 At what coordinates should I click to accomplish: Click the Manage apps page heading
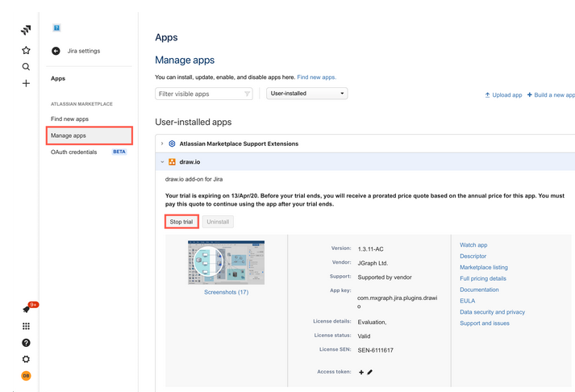coord(185,60)
